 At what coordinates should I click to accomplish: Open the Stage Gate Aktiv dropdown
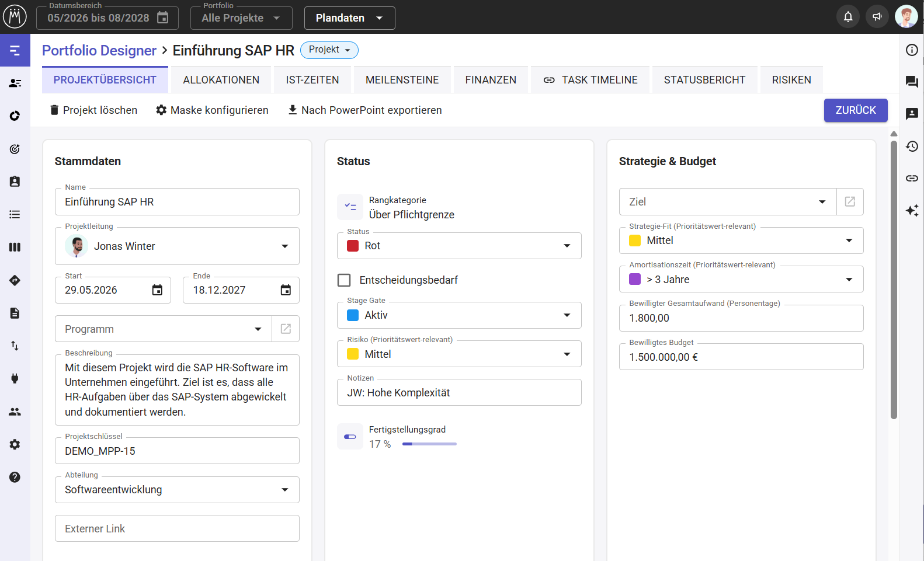(x=459, y=315)
